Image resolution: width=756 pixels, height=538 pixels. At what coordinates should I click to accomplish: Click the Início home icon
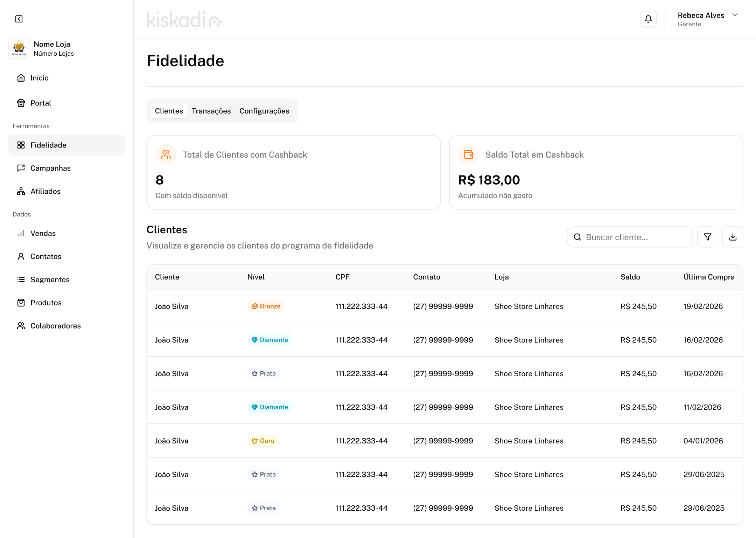tap(21, 78)
